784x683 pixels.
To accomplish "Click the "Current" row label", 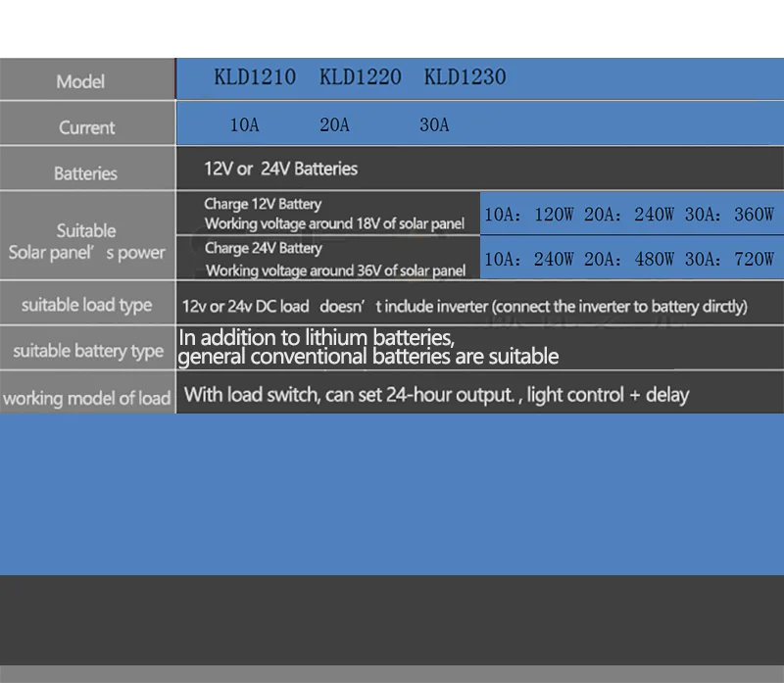I will (87, 127).
